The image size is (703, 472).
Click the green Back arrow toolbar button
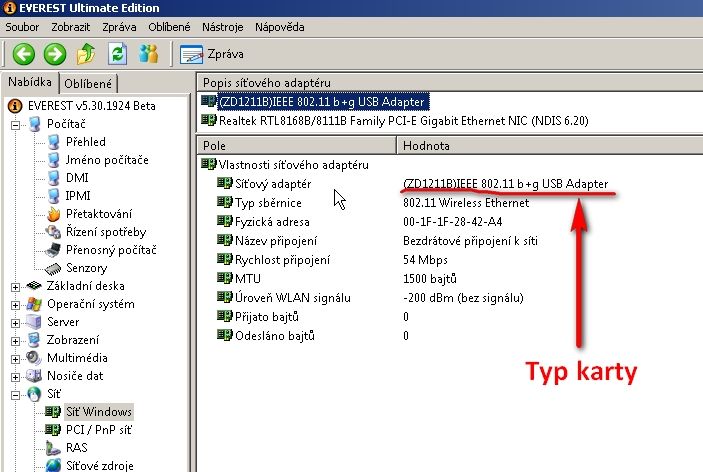[x=23, y=54]
